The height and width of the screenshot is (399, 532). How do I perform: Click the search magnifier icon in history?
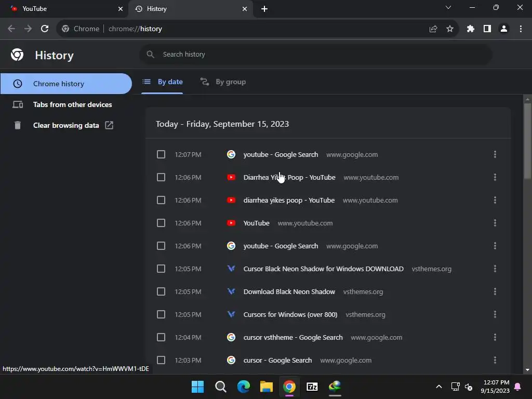point(150,54)
